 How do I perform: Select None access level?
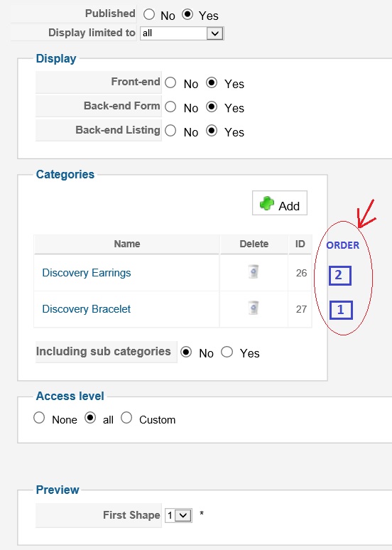click(x=39, y=418)
